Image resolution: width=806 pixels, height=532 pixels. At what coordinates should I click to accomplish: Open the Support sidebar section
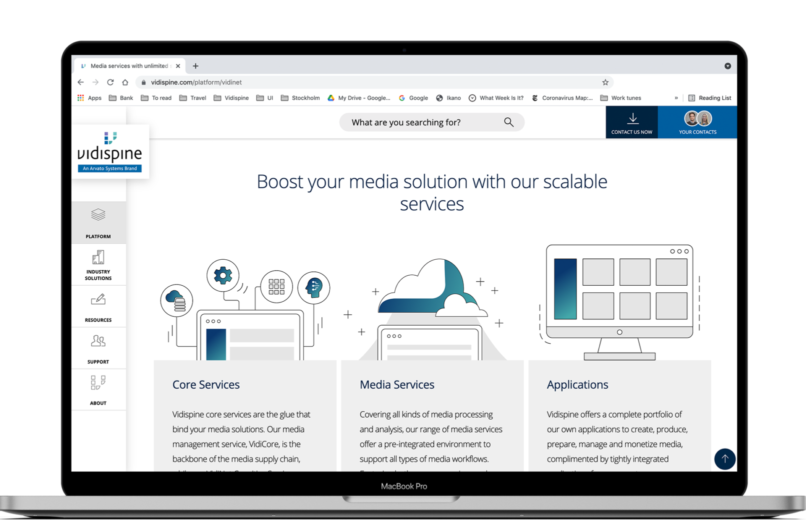pos(98,349)
